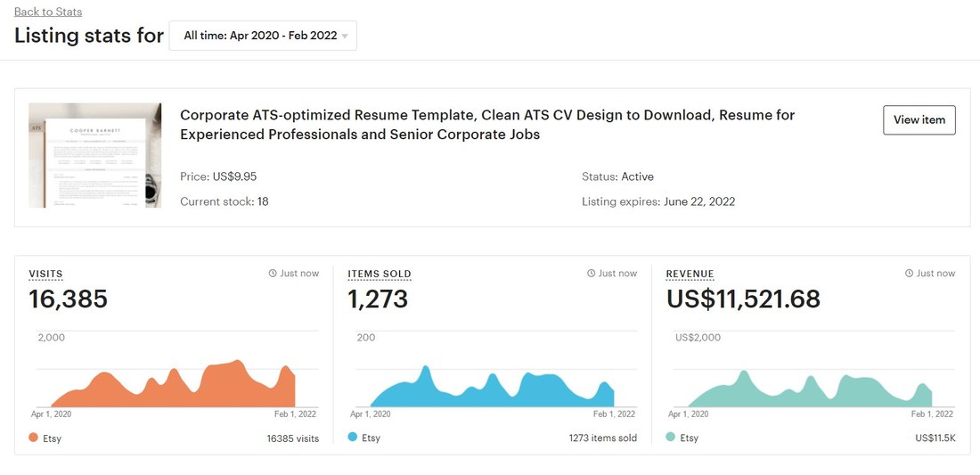Click the orange visits area chart
Viewport: 980px width, 475px height.
point(173,384)
